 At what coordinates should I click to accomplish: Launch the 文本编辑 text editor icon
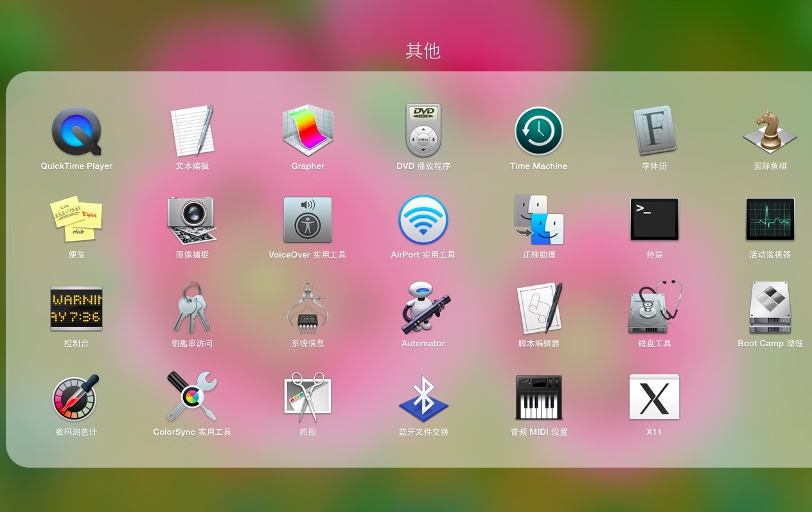192,131
